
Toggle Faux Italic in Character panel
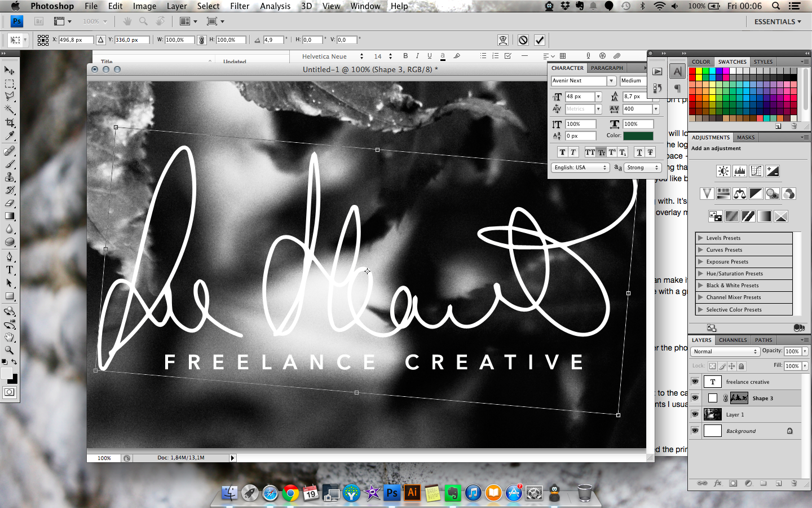tap(573, 152)
